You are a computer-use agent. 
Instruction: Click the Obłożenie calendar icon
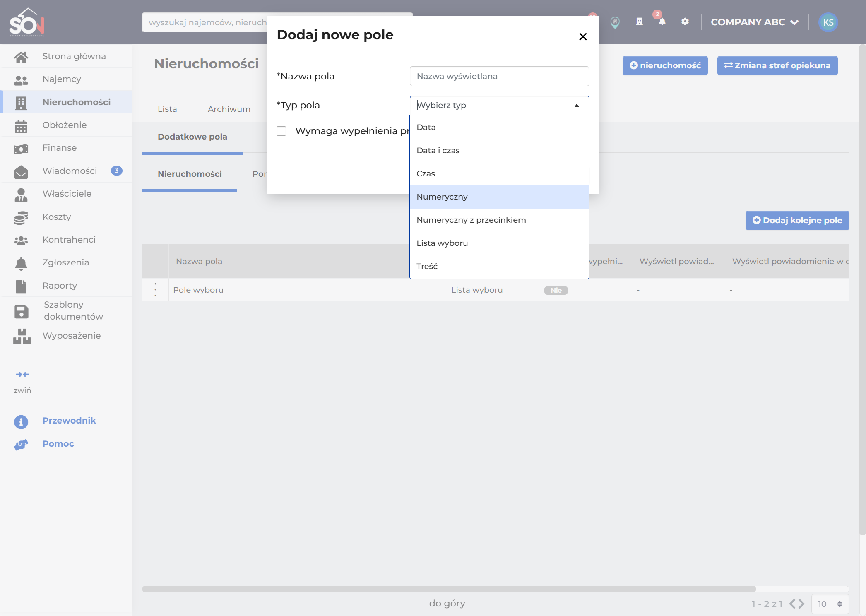point(21,126)
